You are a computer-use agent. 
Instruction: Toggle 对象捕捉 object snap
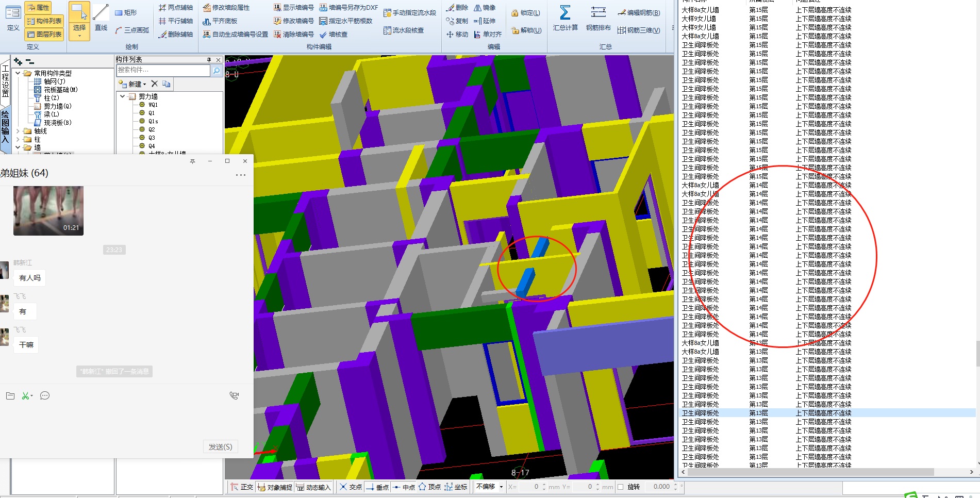[x=275, y=487]
